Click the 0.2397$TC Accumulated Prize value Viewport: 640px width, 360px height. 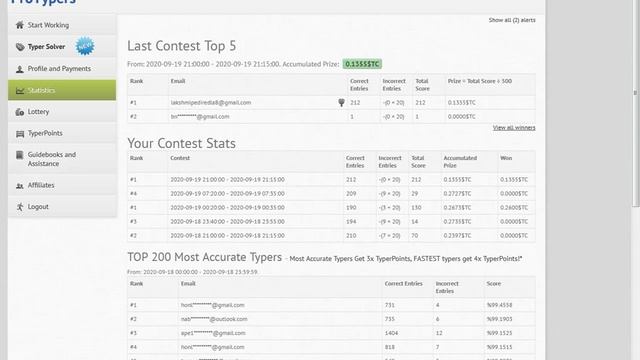(458, 236)
